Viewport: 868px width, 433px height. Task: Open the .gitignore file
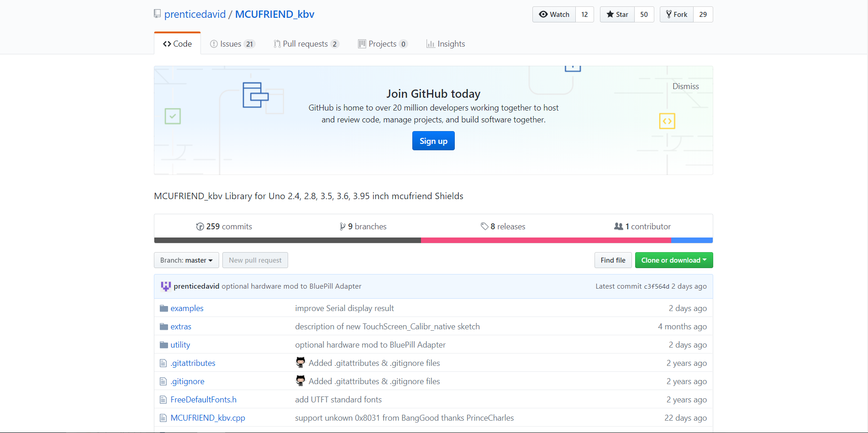click(187, 381)
